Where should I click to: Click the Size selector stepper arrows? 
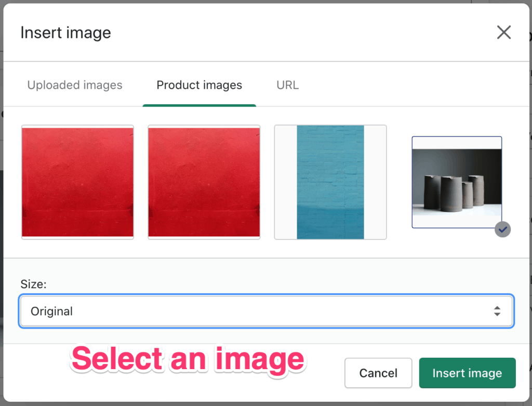498,311
